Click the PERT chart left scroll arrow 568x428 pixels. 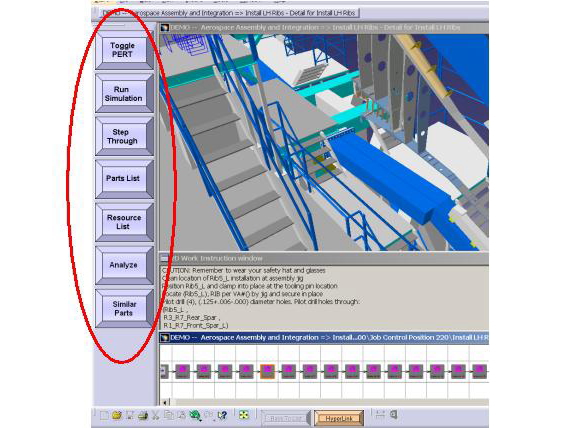click(x=165, y=402)
